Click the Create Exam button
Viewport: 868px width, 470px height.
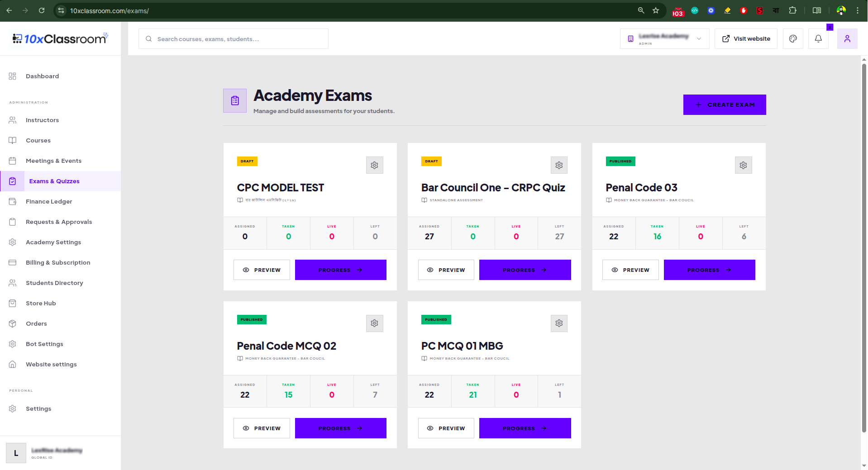coord(725,104)
